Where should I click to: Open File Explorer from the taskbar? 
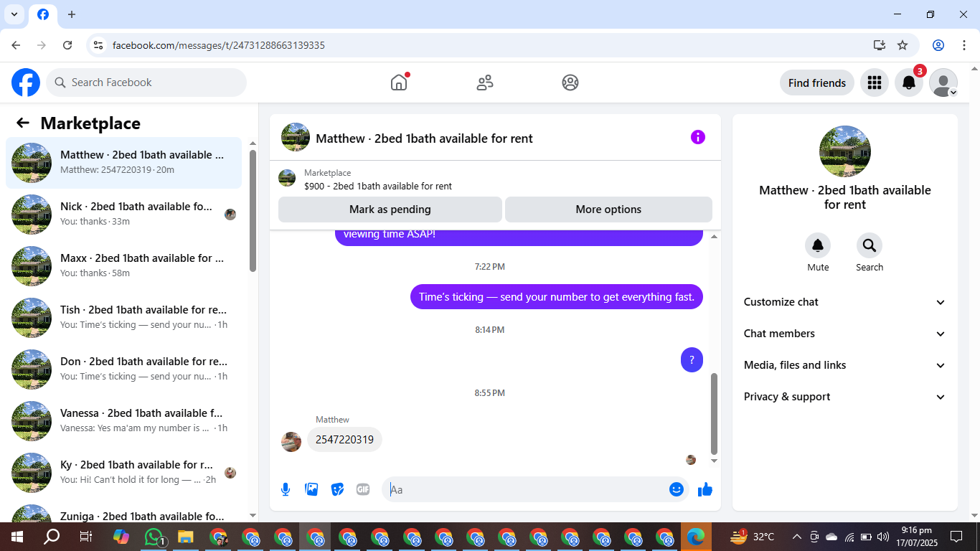pyautogui.click(x=186, y=536)
